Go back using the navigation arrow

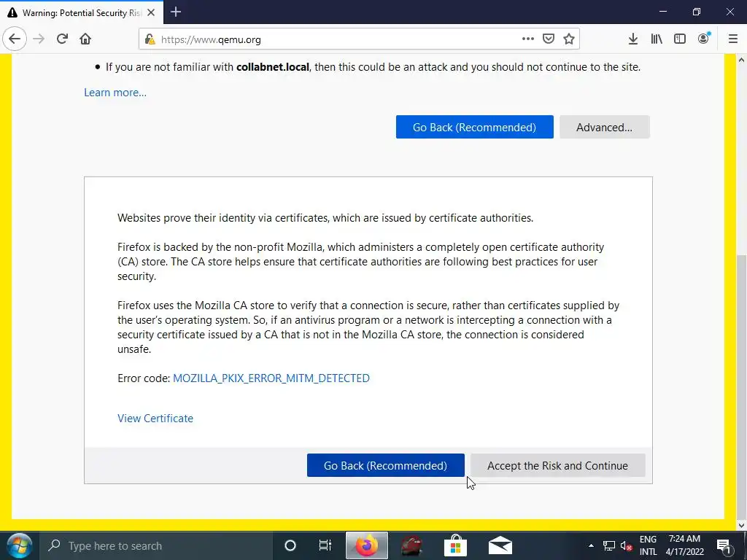pos(15,39)
